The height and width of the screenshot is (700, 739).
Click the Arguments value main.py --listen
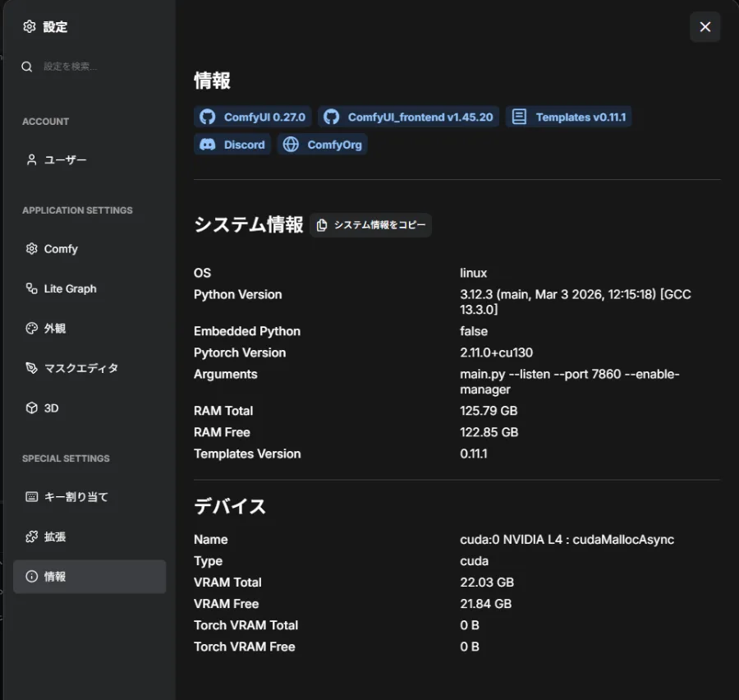[570, 381]
